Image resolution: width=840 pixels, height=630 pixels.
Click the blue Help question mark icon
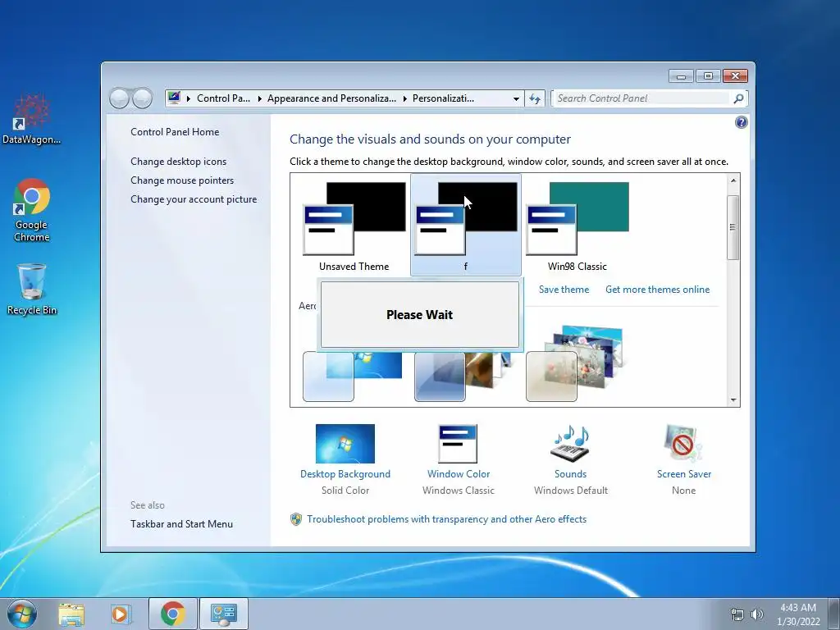point(741,123)
